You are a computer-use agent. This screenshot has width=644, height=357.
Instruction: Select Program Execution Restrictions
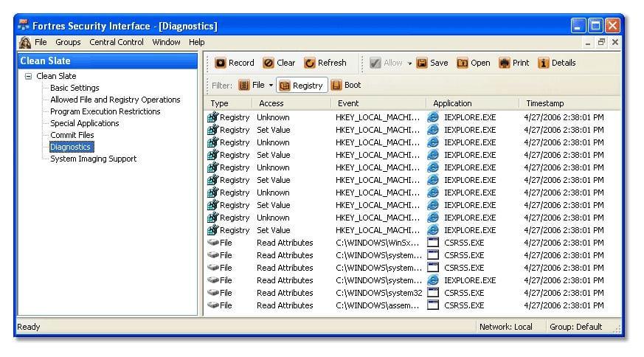tap(105, 111)
